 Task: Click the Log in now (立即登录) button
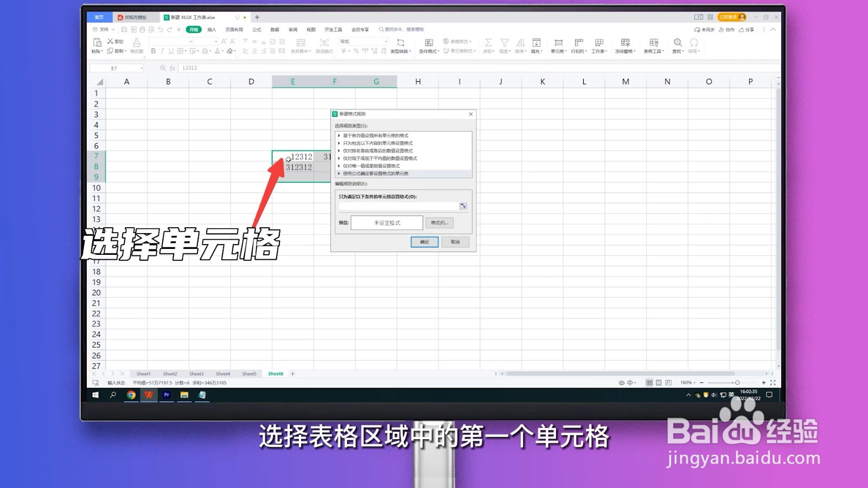(x=732, y=17)
